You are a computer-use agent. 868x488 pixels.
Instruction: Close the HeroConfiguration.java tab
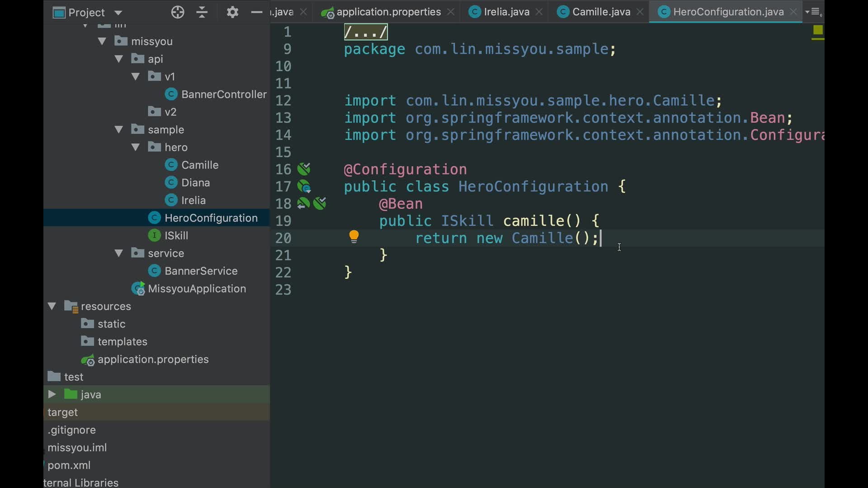793,12
